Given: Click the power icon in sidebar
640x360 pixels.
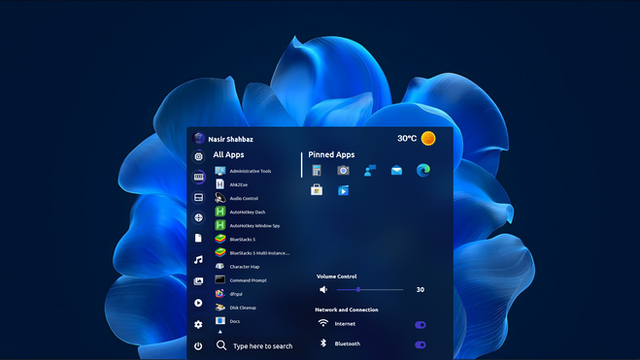Looking at the screenshot, I should (198, 346).
